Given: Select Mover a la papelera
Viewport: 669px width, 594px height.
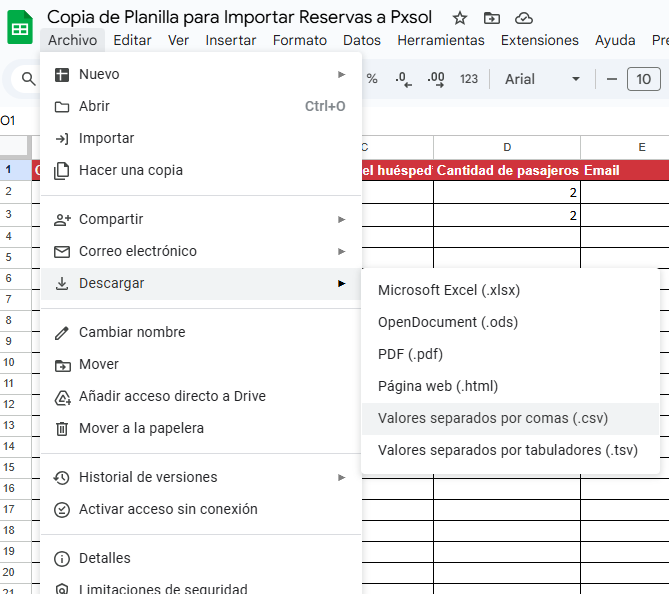Looking at the screenshot, I should click(x=141, y=428).
